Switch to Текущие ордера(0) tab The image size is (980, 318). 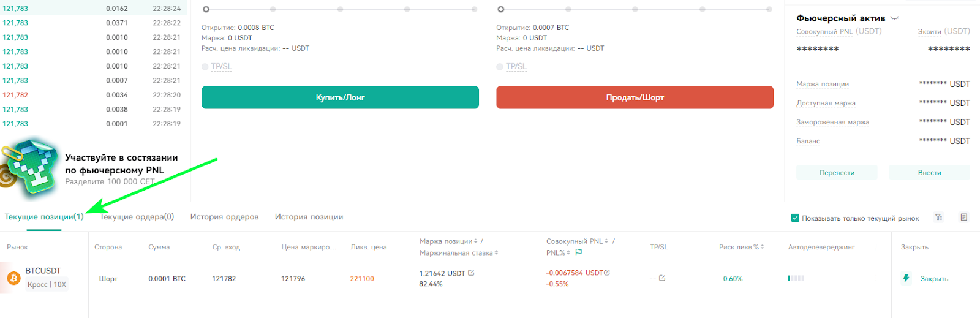tap(137, 217)
